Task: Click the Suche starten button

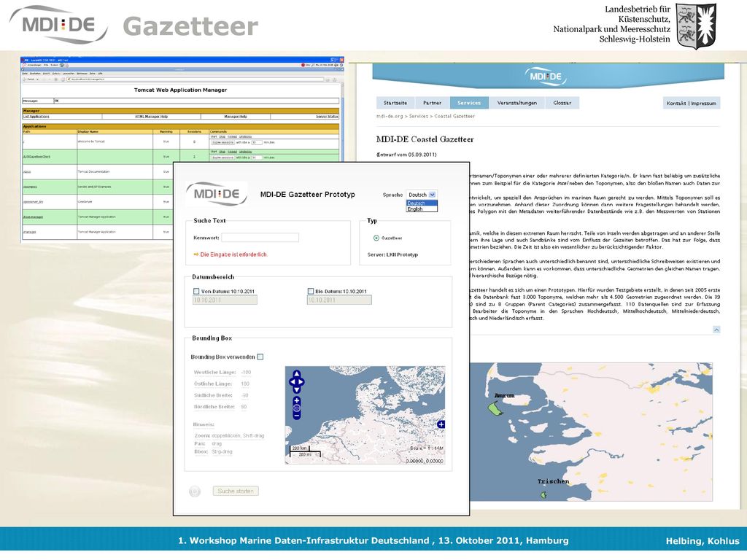Action: point(236,491)
